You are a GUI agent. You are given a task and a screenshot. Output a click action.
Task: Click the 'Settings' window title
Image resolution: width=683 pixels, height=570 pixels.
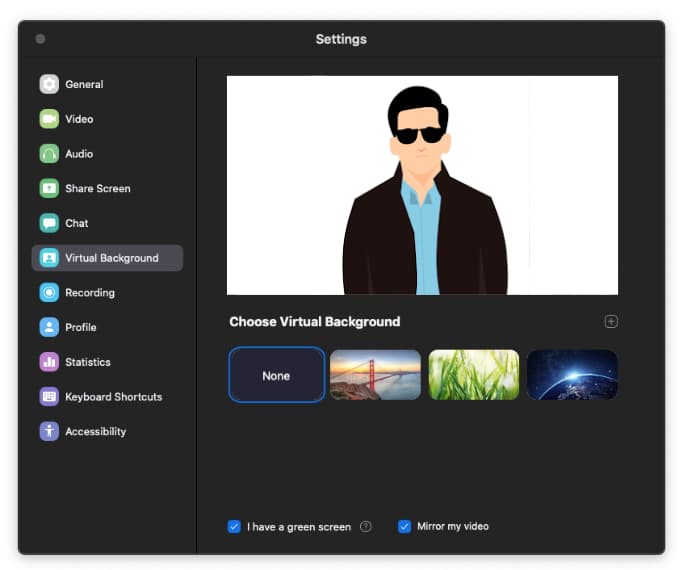(x=341, y=39)
